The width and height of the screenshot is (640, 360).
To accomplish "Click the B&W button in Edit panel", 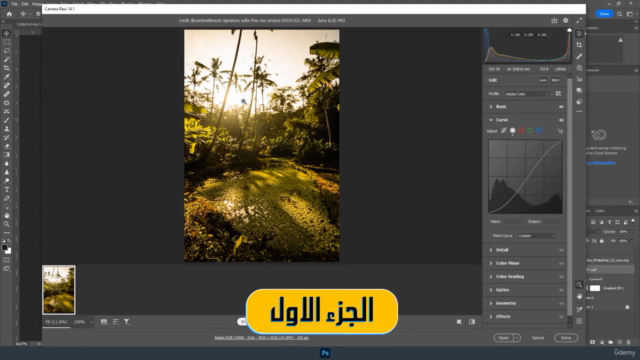I will coord(556,80).
